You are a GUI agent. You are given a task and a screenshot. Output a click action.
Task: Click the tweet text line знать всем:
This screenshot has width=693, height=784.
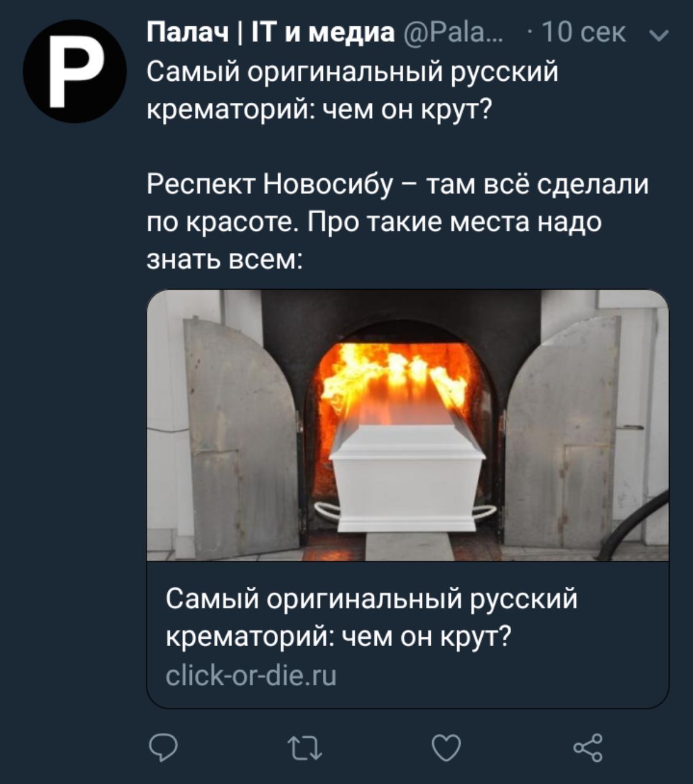tap(224, 260)
